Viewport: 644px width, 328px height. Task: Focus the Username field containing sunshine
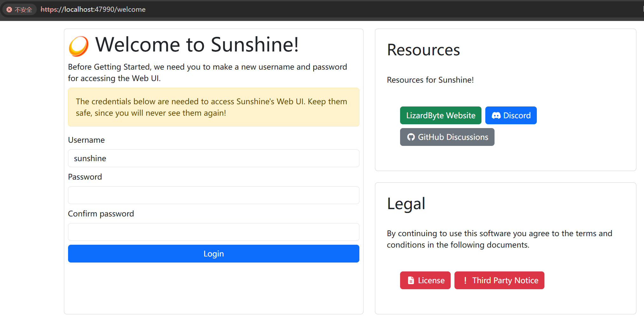[213, 158]
